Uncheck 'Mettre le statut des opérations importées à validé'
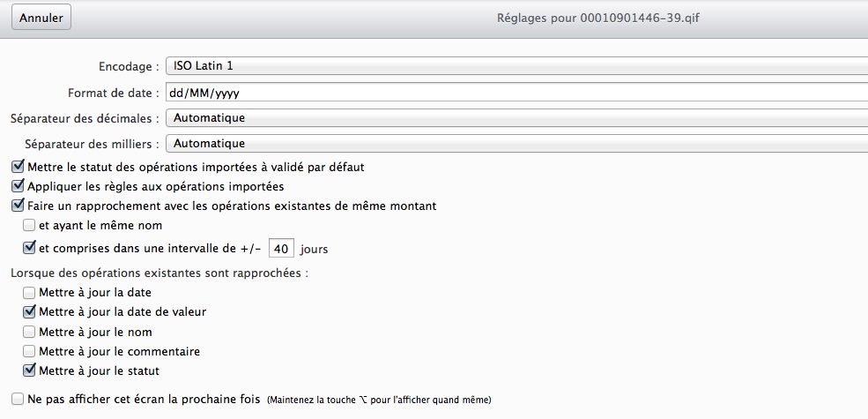Screen dimensions: 868x419 click(x=18, y=166)
